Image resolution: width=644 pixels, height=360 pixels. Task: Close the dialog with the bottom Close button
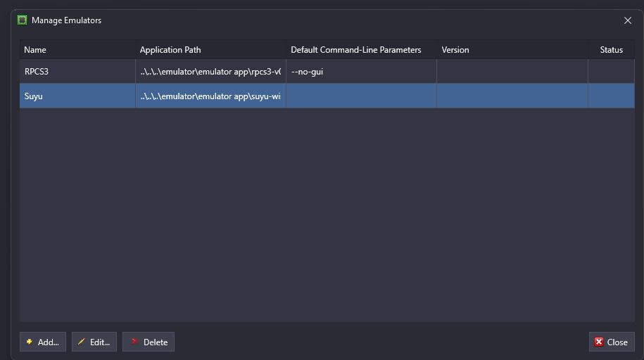pos(611,342)
